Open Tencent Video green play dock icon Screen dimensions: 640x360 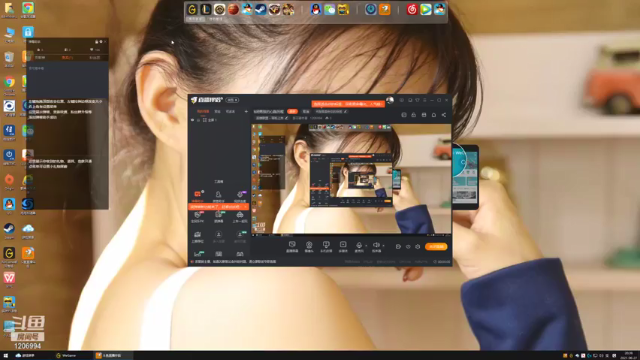[426, 9]
